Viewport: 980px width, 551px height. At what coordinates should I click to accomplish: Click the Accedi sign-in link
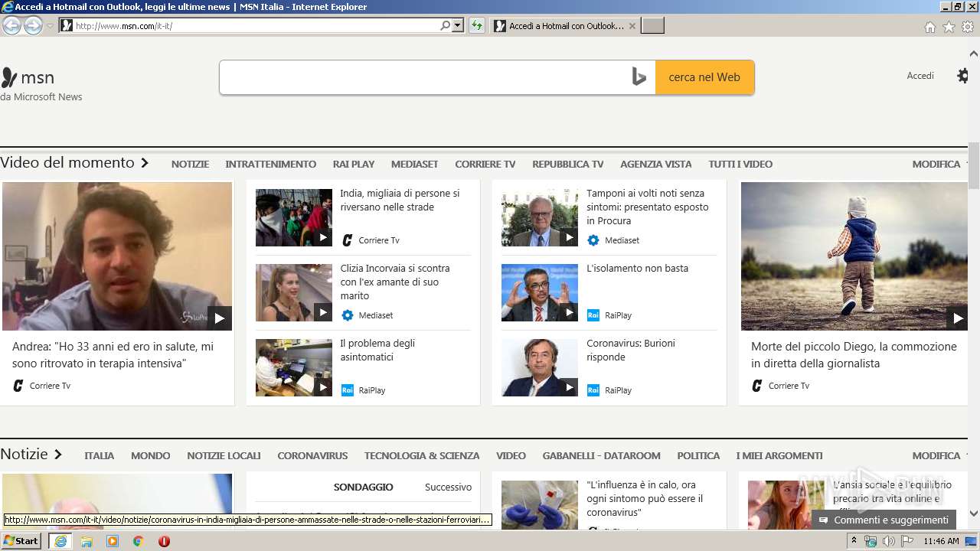(x=920, y=76)
